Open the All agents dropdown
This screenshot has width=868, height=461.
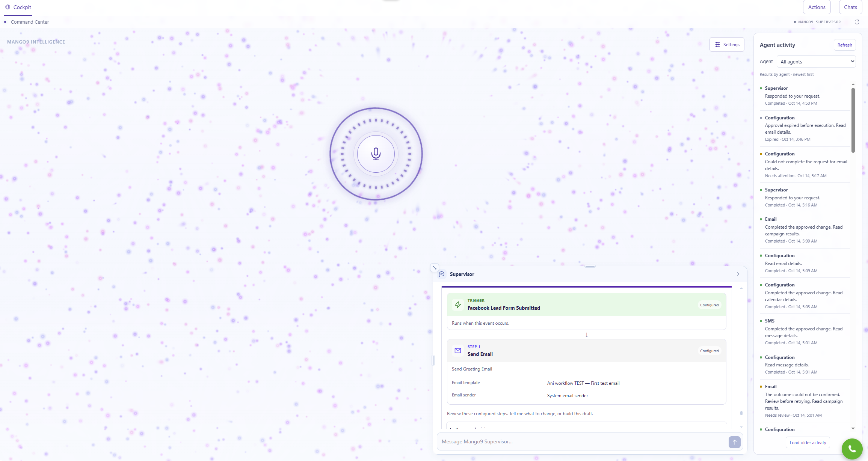pyautogui.click(x=816, y=62)
